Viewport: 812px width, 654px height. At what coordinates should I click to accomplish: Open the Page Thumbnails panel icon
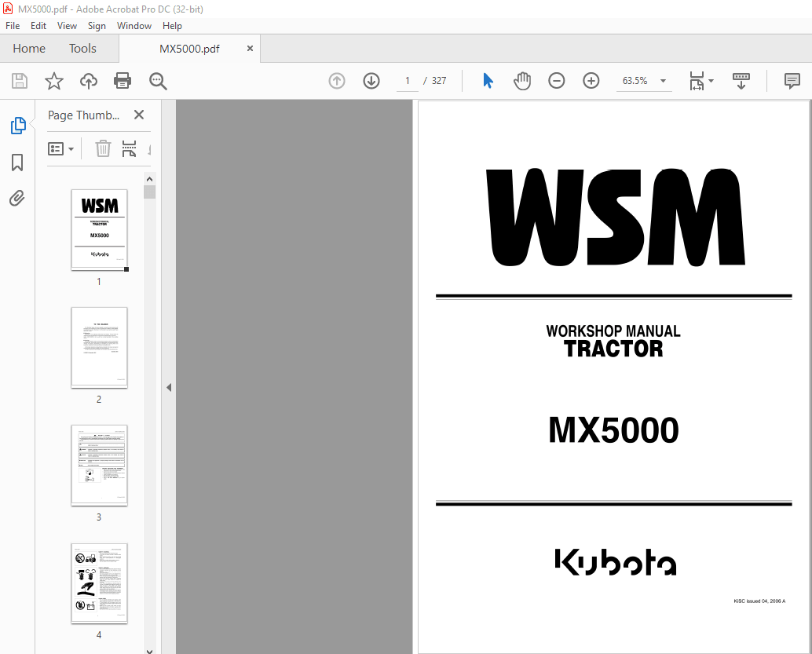coord(17,125)
